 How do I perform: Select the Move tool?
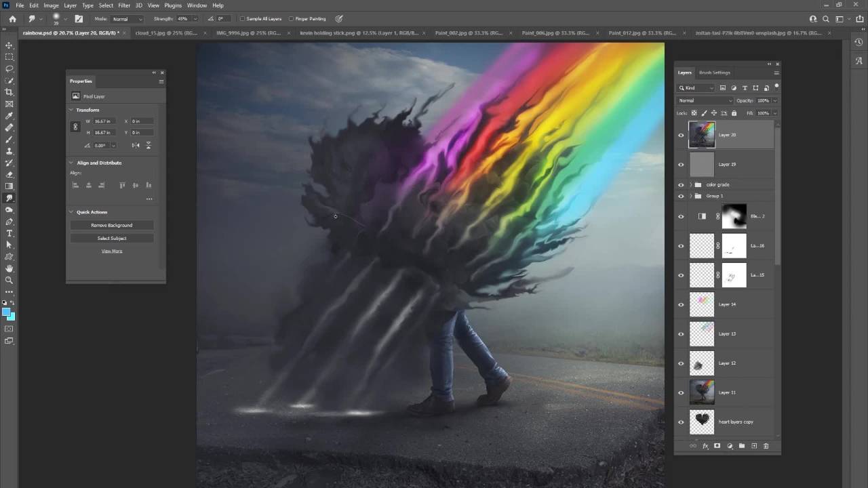coord(9,45)
